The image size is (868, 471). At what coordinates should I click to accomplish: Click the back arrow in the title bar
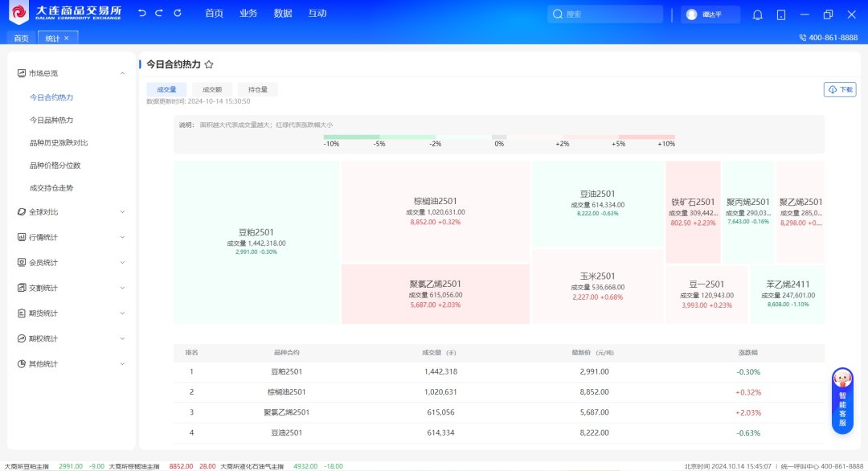[x=142, y=14]
